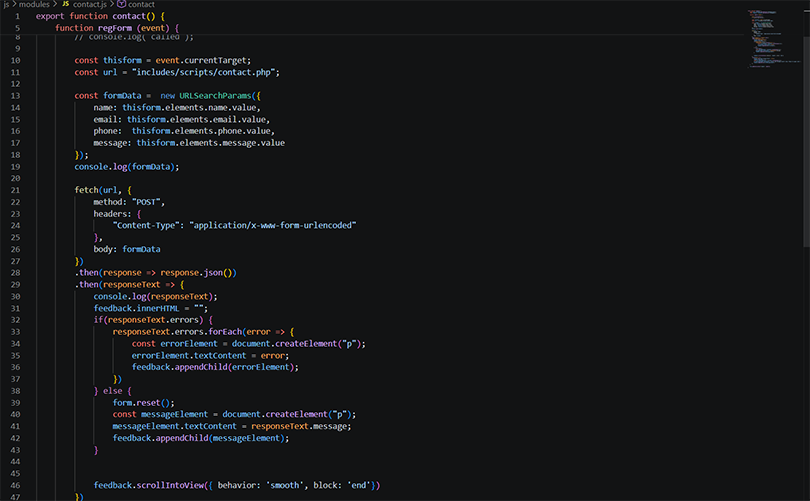Click the "application/x-www-form-urlencoded" header value
Image resolution: width=810 pixels, height=501 pixels.
(273, 225)
